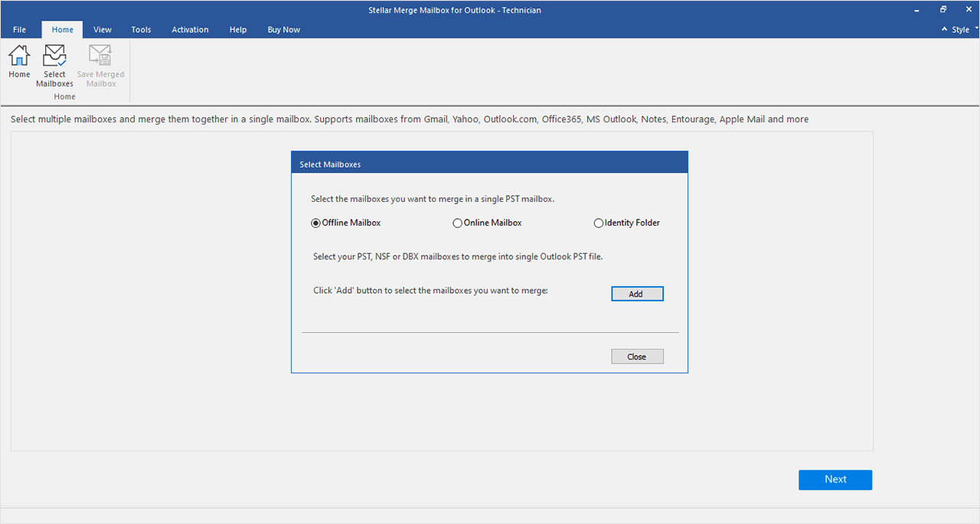Click the "Click 'Add' button" instruction text

pos(431,291)
